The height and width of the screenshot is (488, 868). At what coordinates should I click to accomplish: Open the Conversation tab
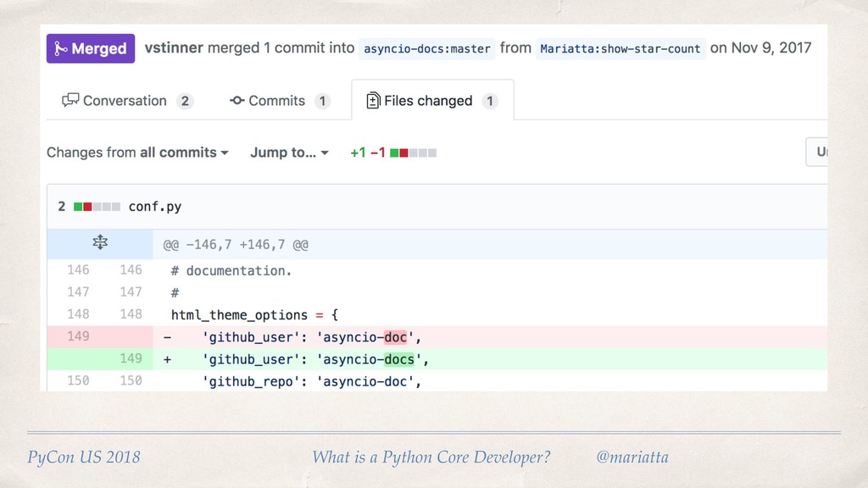[127, 101]
